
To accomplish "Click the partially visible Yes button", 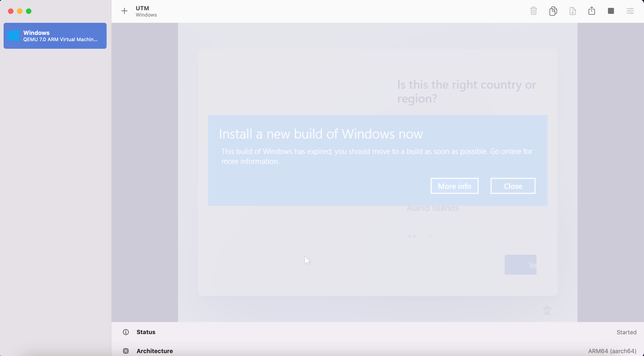I will pos(520,265).
